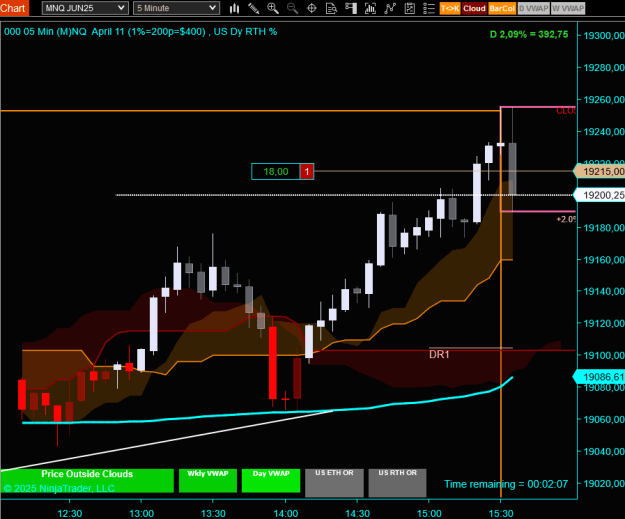This screenshot has height=519, width=625.
Task: Open the MNQ JUN25 instrument dropdown
Action: 85,8
